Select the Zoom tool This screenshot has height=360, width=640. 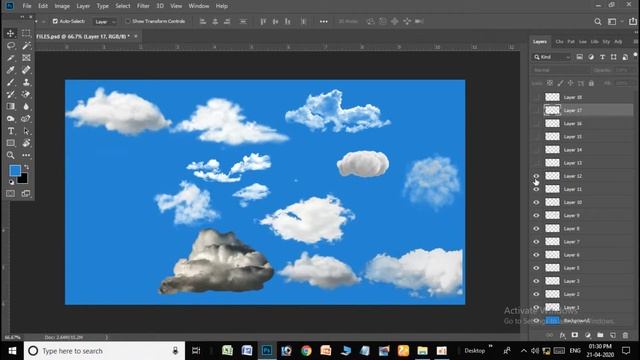11,156
